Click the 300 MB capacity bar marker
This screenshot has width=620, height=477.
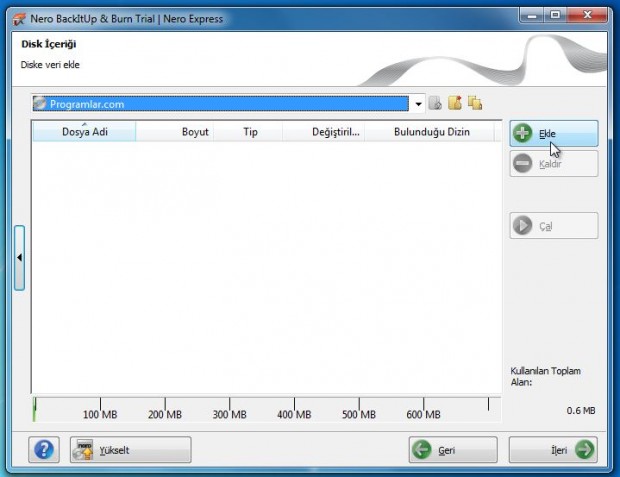click(x=230, y=414)
